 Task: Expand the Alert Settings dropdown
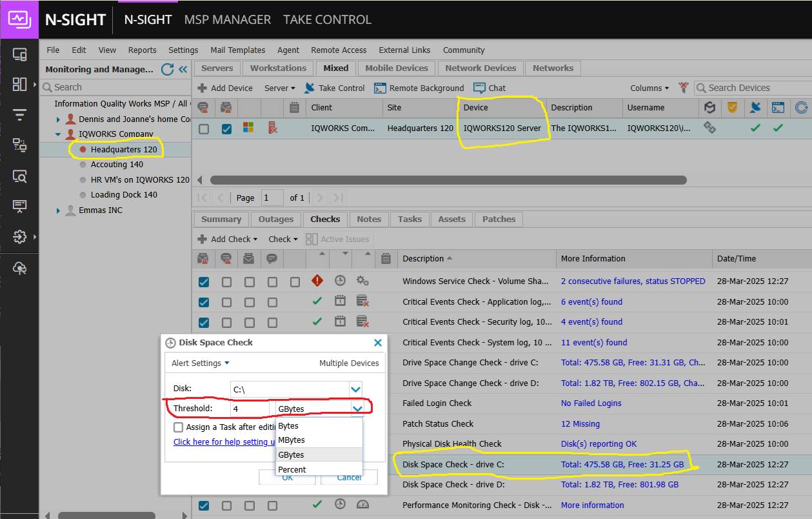(x=200, y=363)
